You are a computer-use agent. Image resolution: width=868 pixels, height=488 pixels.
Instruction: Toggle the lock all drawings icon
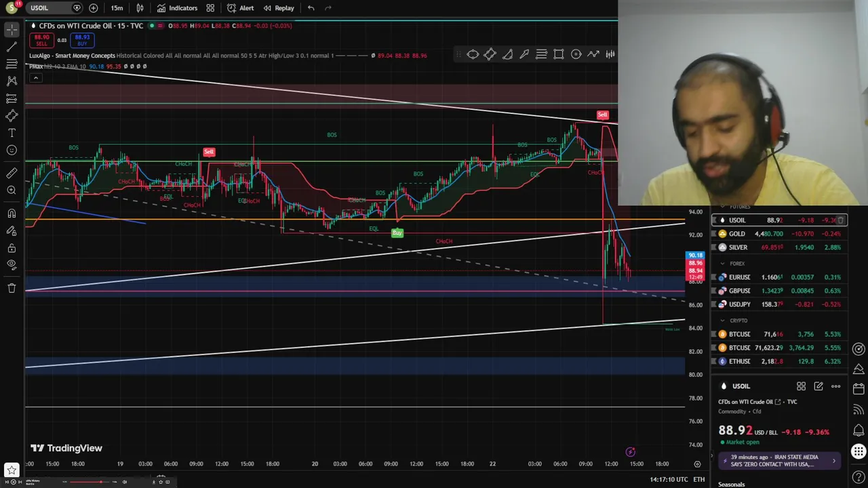tap(12, 247)
